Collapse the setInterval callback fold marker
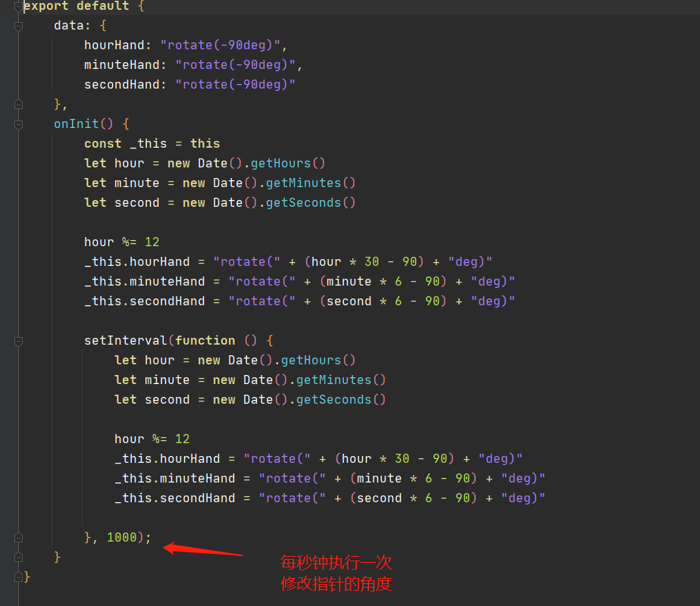The height and width of the screenshot is (606, 700). tap(19, 340)
